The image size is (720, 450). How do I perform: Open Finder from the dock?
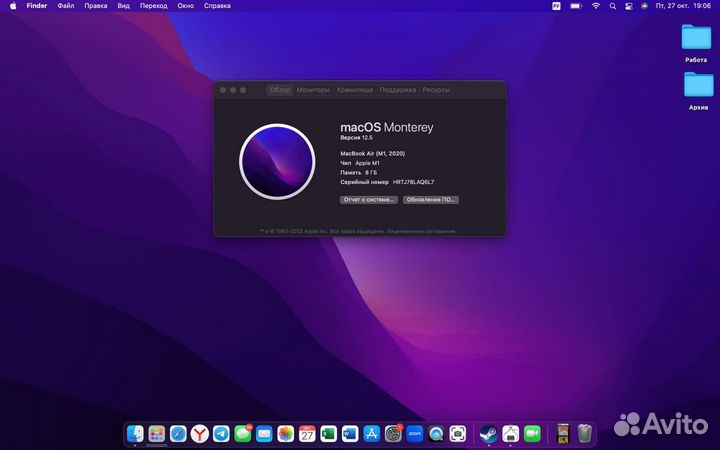pyautogui.click(x=135, y=433)
